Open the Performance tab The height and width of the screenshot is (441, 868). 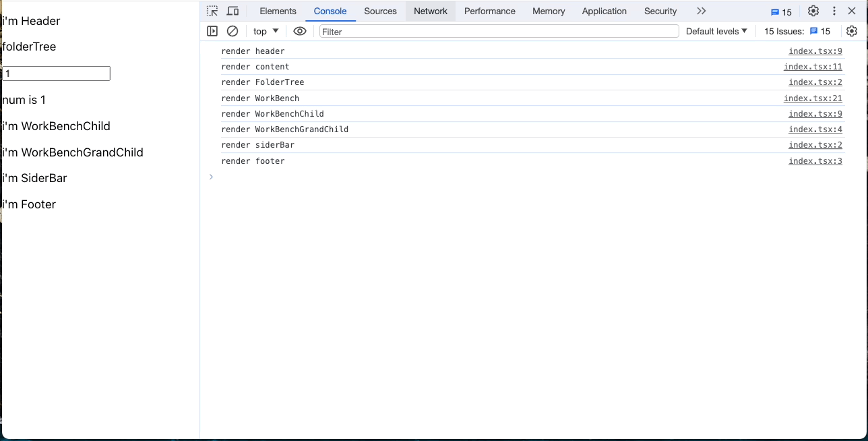490,11
